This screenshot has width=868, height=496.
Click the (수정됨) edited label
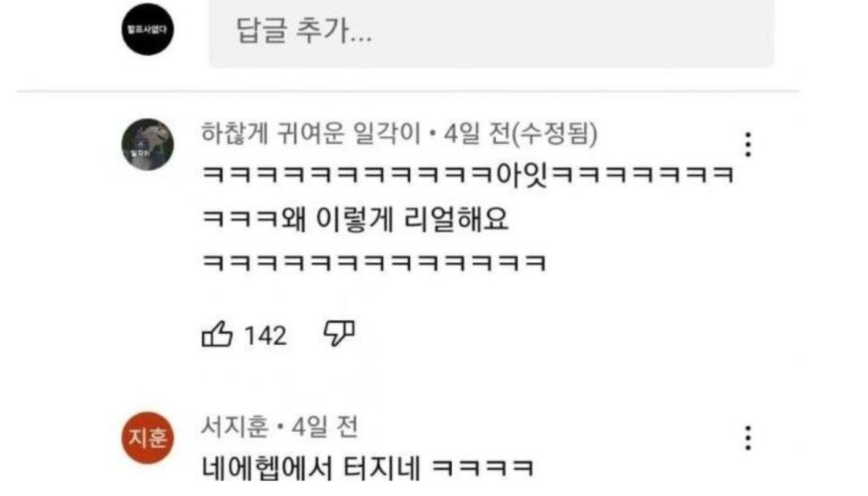click(554, 135)
